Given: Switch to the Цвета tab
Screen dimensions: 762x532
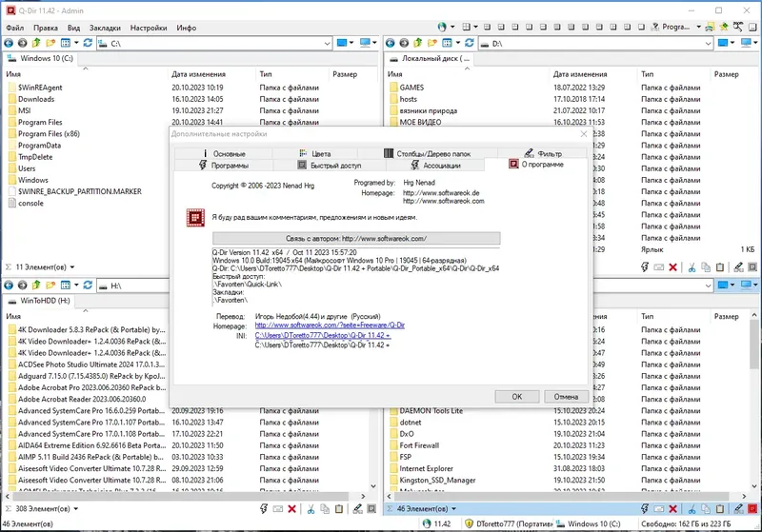Looking at the screenshot, I should pos(315,153).
